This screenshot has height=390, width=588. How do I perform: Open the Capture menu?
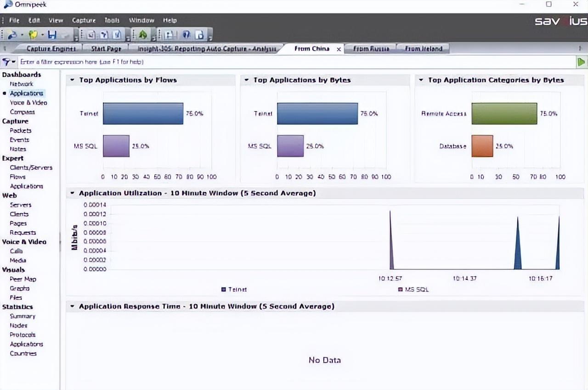[84, 20]
